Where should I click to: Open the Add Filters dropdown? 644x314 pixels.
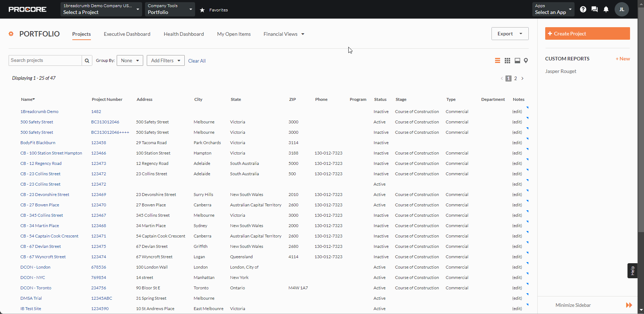click(165, 61)
